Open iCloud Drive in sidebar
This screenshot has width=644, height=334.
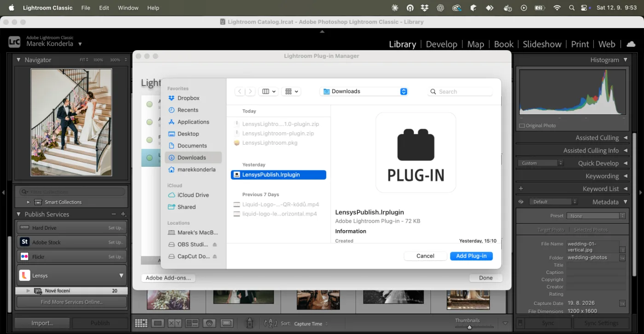pos(193,195)
